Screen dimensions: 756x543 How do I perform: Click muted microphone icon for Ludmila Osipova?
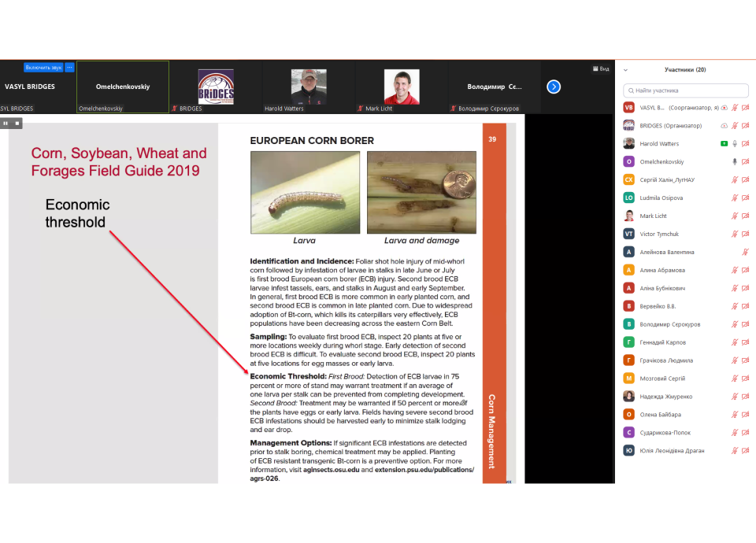pyautogui.click(x=735, y=198)
